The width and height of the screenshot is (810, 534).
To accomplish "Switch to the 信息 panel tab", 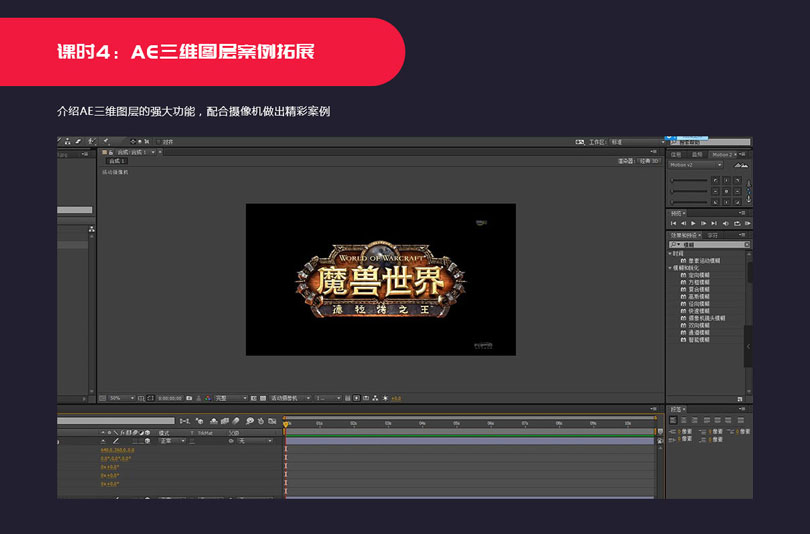I will (x=676, y=154).
